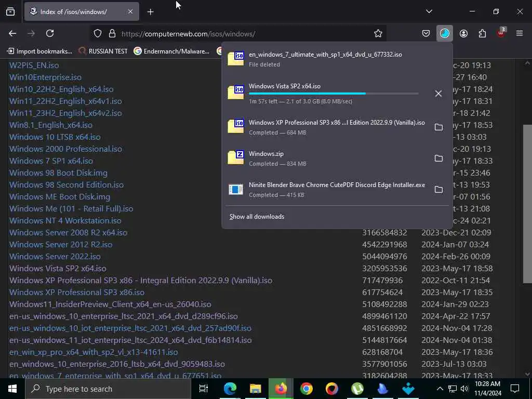Open the Win10Enterprise.iso link
532x399 pixels.
(46, 77)
